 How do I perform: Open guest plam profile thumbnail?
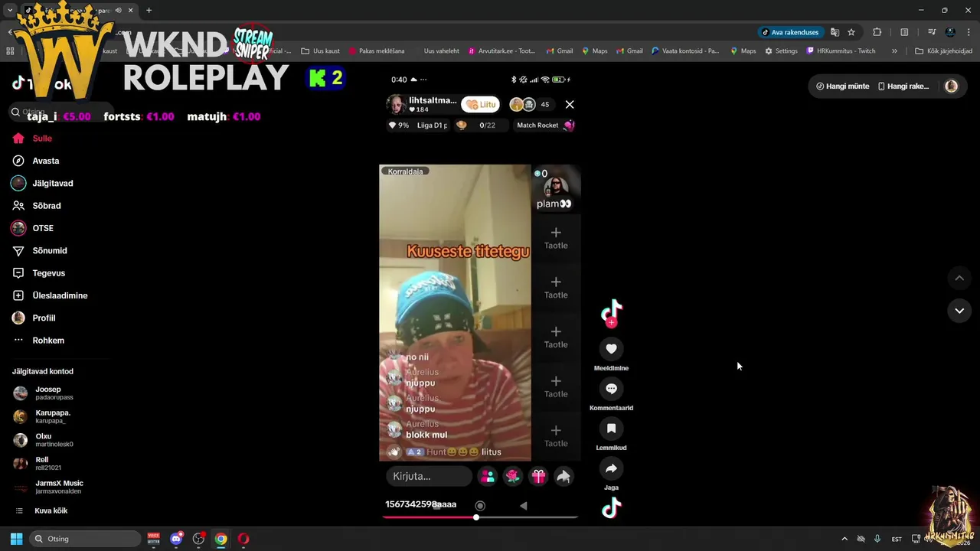click(x=555, y=187)
